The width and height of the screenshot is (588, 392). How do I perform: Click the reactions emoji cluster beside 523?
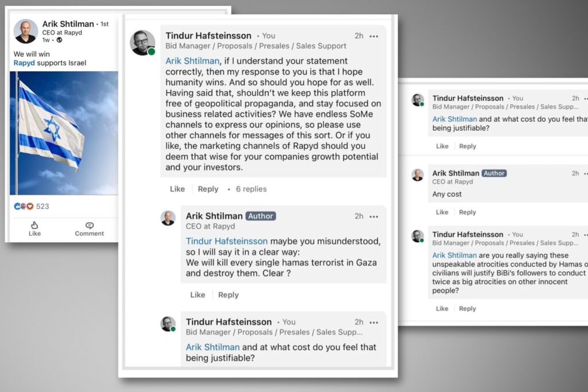24,206
